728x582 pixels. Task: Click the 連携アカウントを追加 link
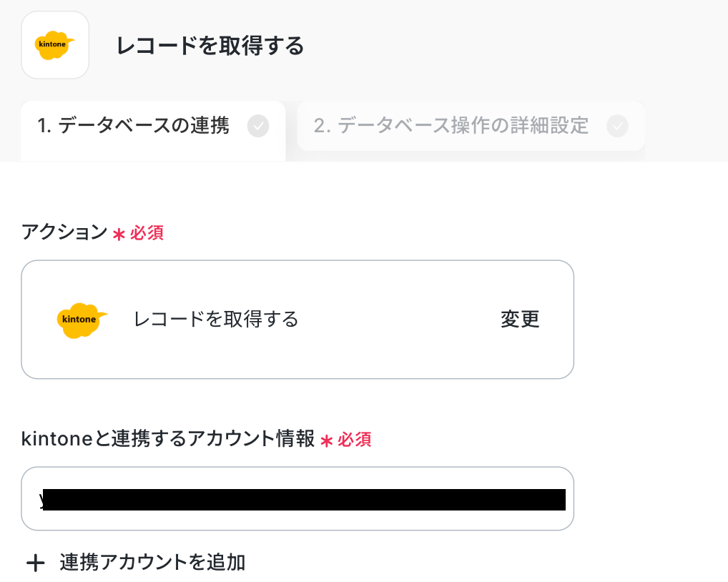tap(152, 563)
